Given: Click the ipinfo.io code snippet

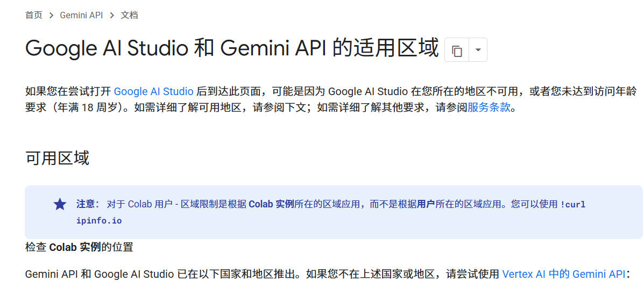Looking at the screenshot, I should point(99,220).
